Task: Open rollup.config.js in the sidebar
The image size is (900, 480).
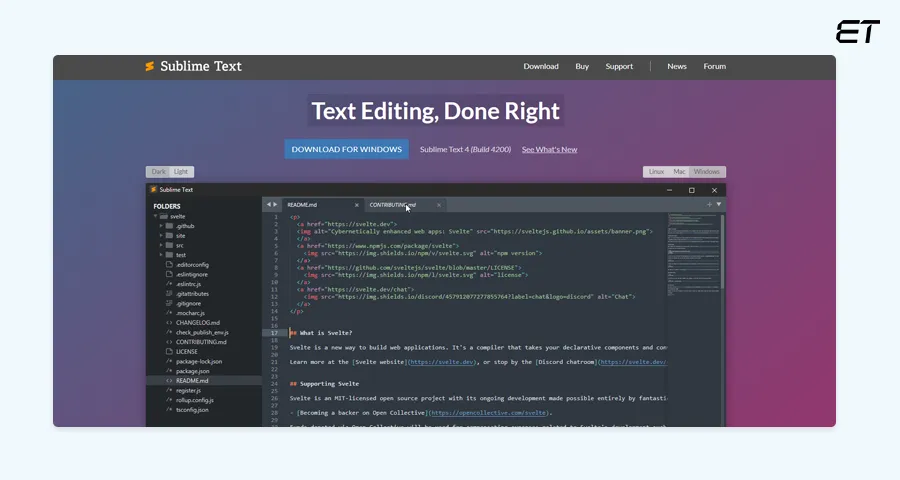Action: [x=195, y=400]
